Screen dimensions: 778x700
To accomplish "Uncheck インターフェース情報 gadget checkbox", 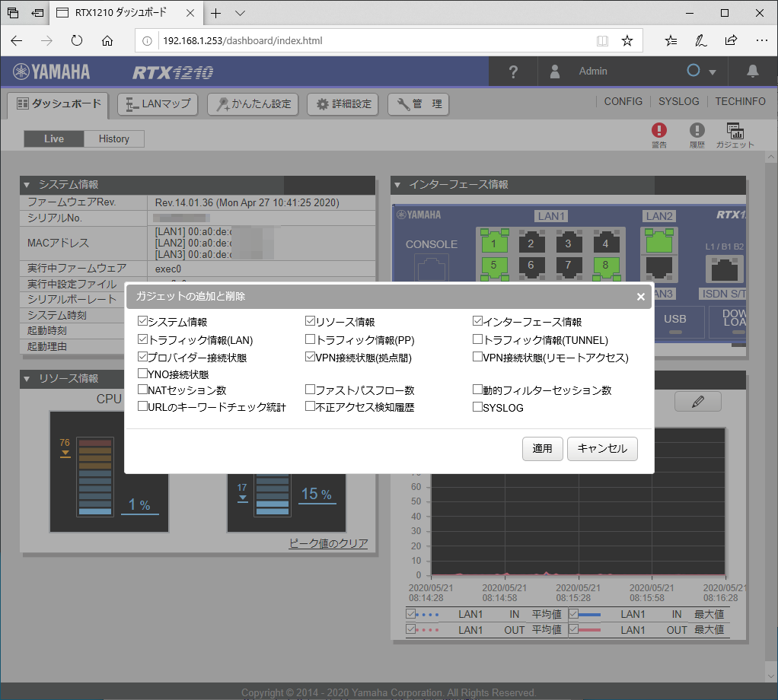I will click(x=477, y=321).
